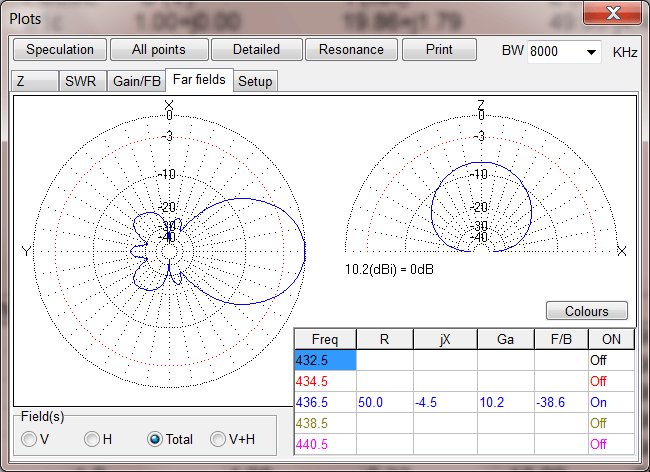The height and width of the screenshot is (472, 650).
Task: Open the BW 8000 dropdown
Action: click(x=590, y=51)
